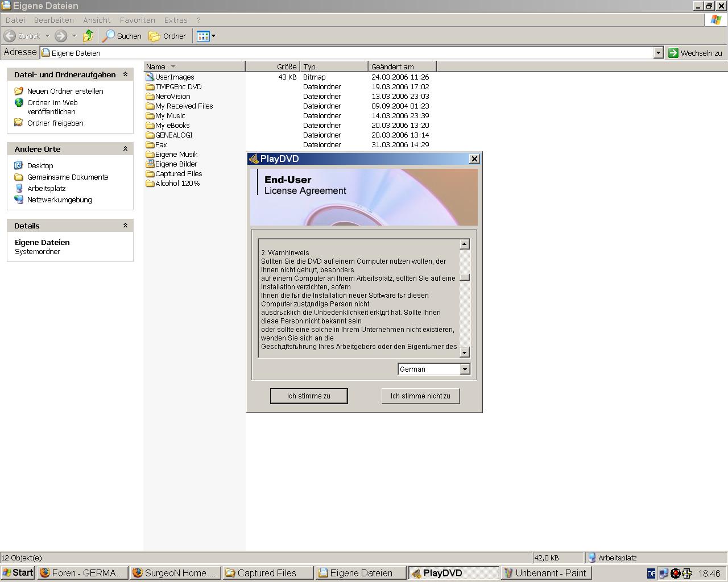Open the address bar dropdown
728x582 pixels.
pyautogui.click(x=658, y=52)
